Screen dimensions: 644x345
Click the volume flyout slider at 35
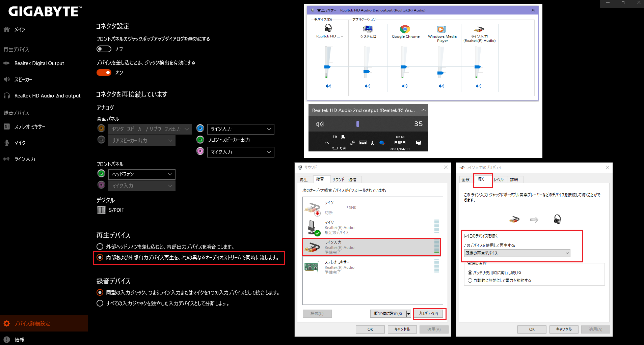[357, 124]
